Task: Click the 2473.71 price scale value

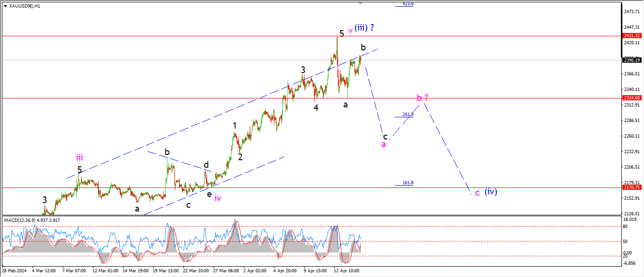Action: tap(631, 11)
